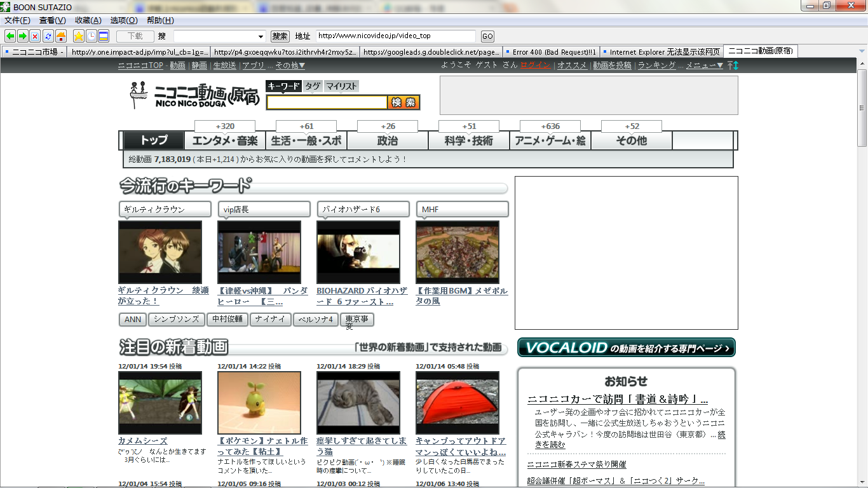The image size is (868, 488).
Task: Expand the メニュー▼ menu in site header
Action: point(704,65)
